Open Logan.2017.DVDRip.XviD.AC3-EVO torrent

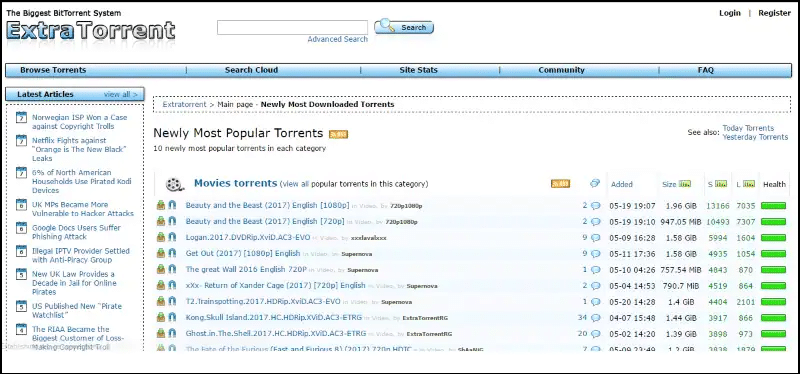pos(247,238)
